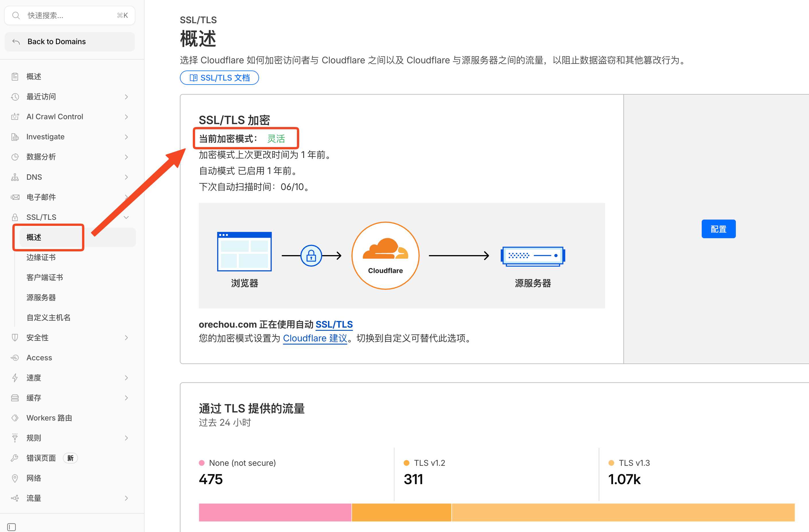Image resolution: width=809 pixels, height=532 pixels.
Task: Click the 流量 routing icon
Action: pos(15,498)
